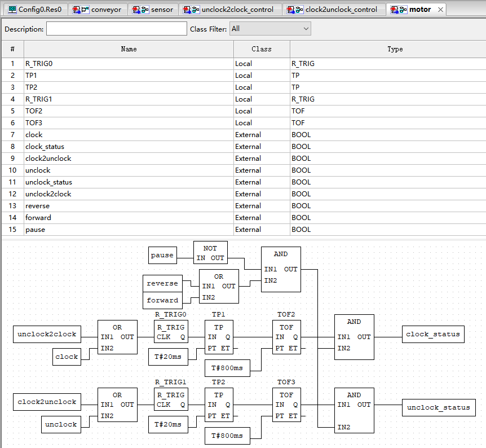Select the OR block fed by unclock2clock
The image size is (486, 448).
[x=117, y=337]
